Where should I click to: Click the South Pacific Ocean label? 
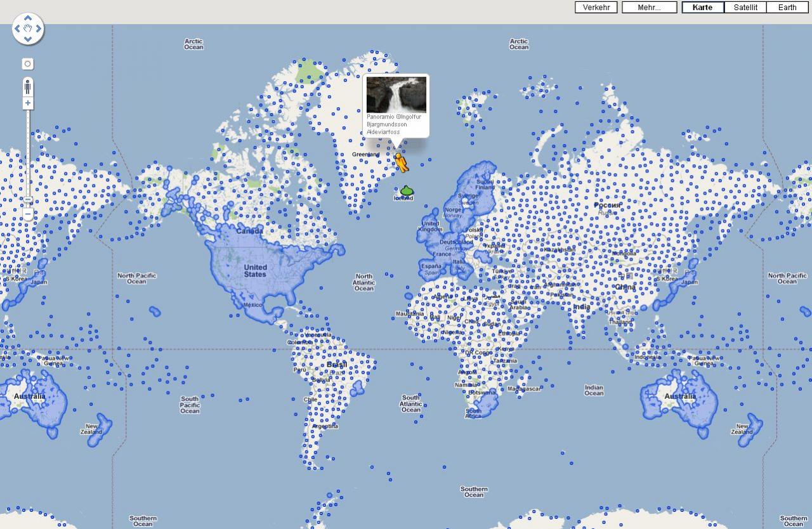190,405
